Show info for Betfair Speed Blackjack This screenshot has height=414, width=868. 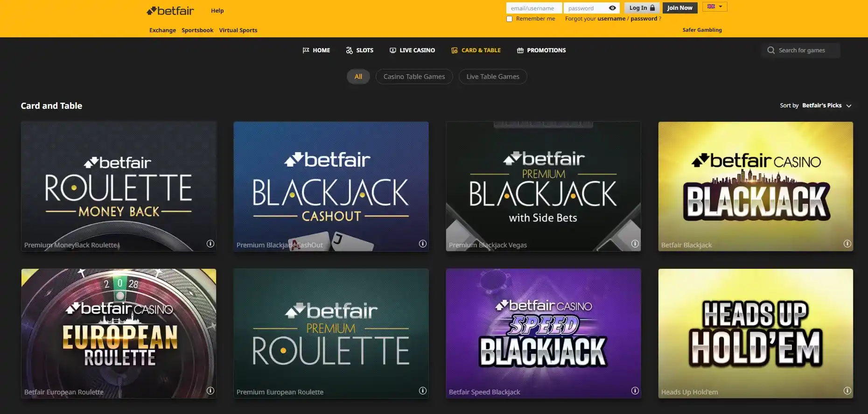[x=635, y=391]
